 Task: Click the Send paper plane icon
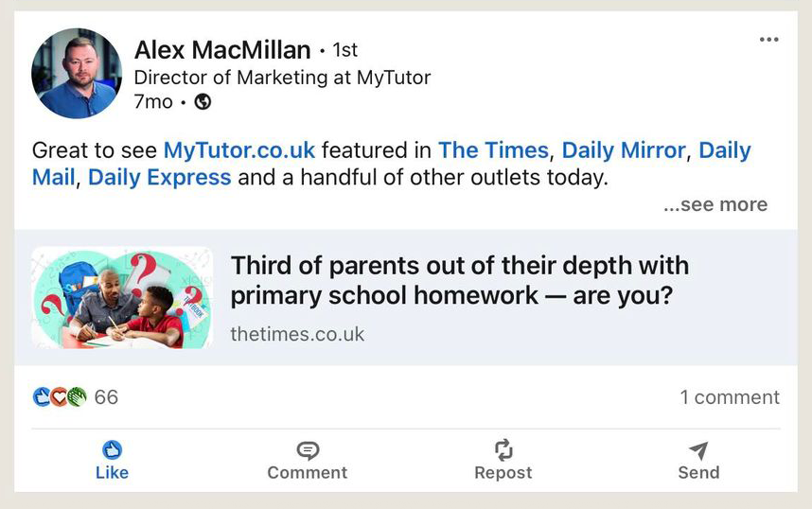tap(698, 450)
